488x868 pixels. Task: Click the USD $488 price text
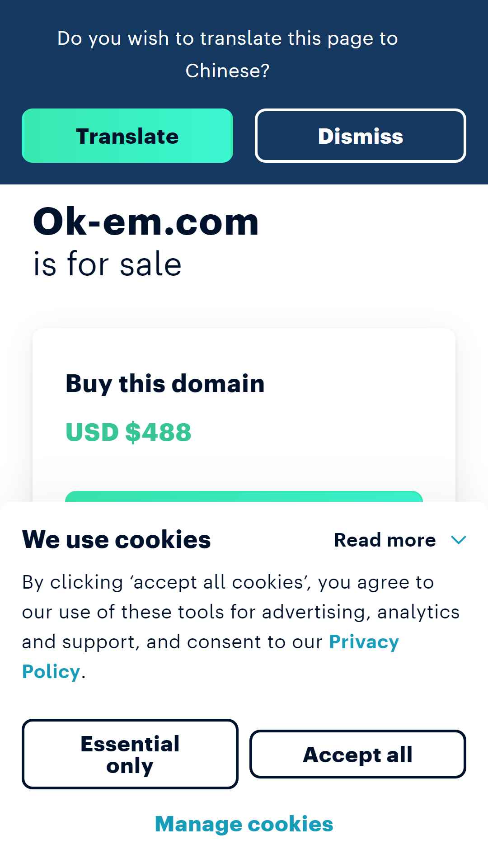coord(128,432)
